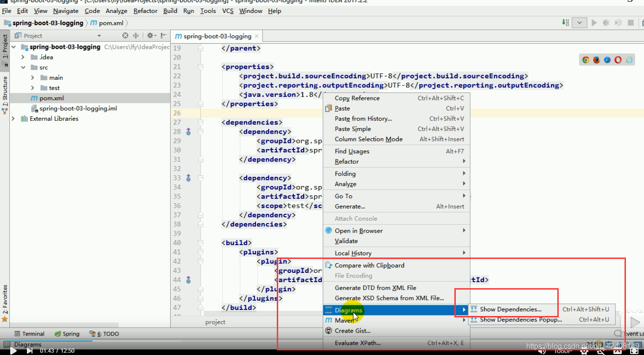Click the Stop square icon in toolbar
Viewport: 644px width, 355px height.
pos(631,22)
